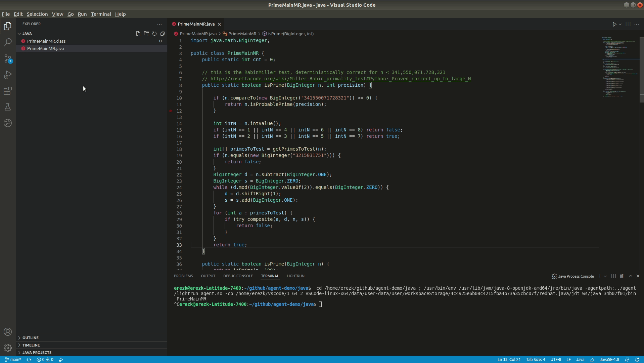Click New File icon in explorer

138,34
